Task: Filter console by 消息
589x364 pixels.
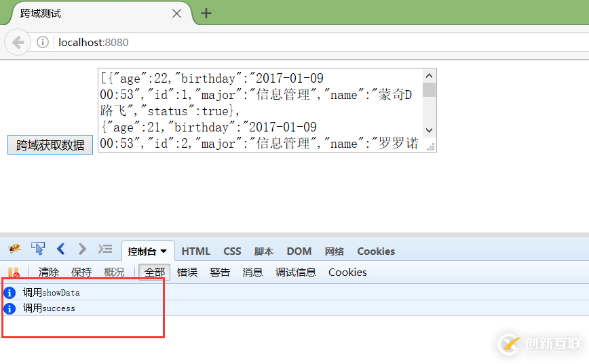Action: (252, 272)
